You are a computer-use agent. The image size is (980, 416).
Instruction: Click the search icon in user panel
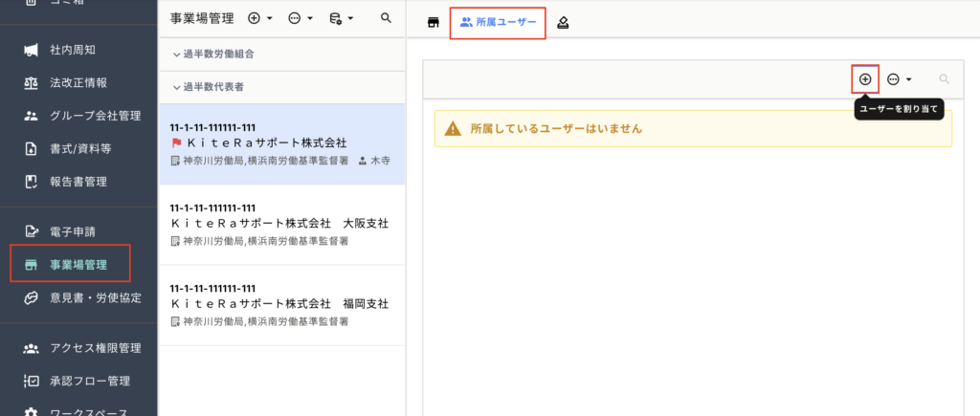[x=944, y=79]
